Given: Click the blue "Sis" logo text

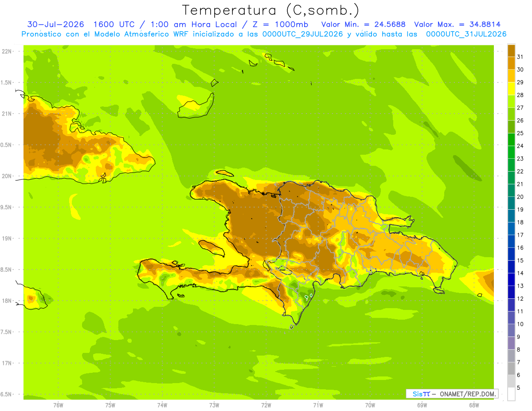Looking at the screenshot, I should pos(418,394).
